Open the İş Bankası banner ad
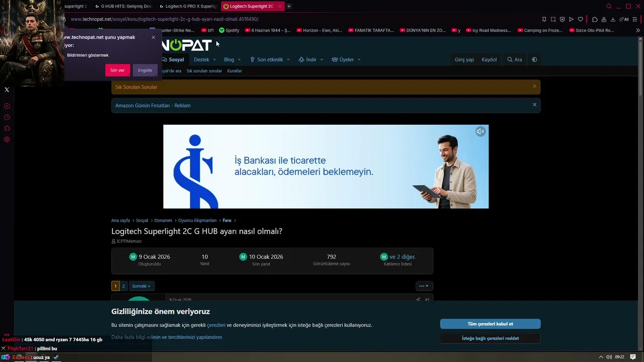The image size is (644, 362). click(326, 166)
